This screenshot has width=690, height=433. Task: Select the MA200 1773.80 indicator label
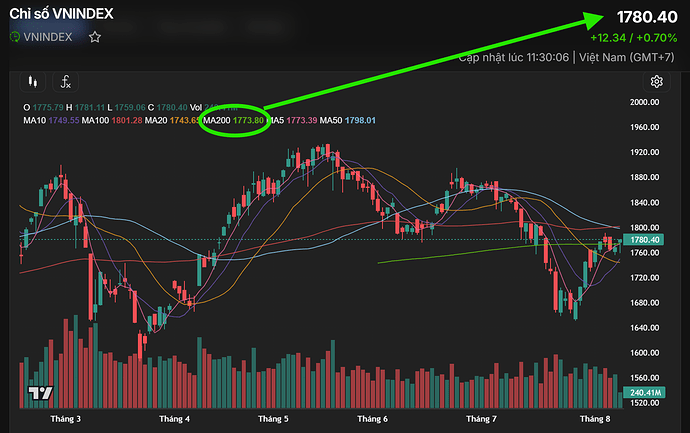tap(233, 120)
